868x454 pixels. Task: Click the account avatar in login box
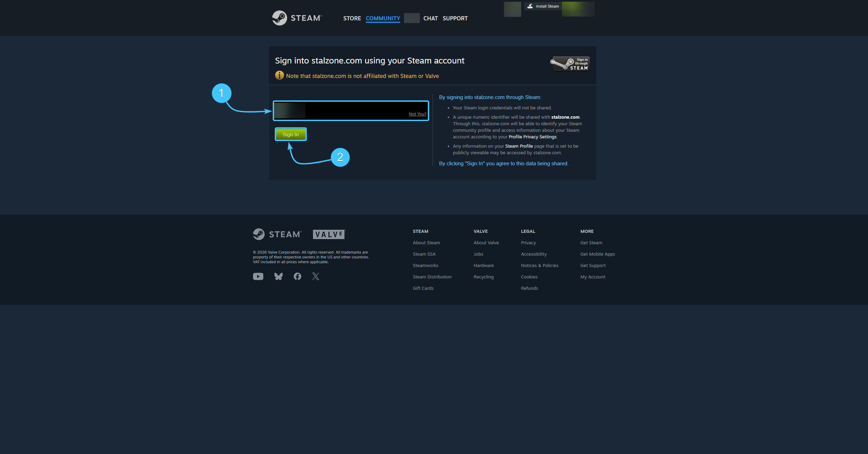coord(290,111)
